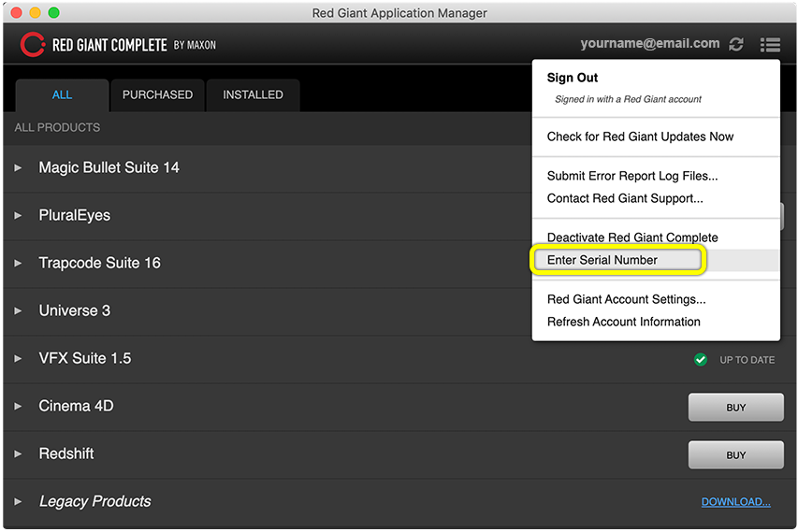This screenshot has height=532, width=798.
Task: Click the refresh arrows icon beside email
Action: point(736,44)
